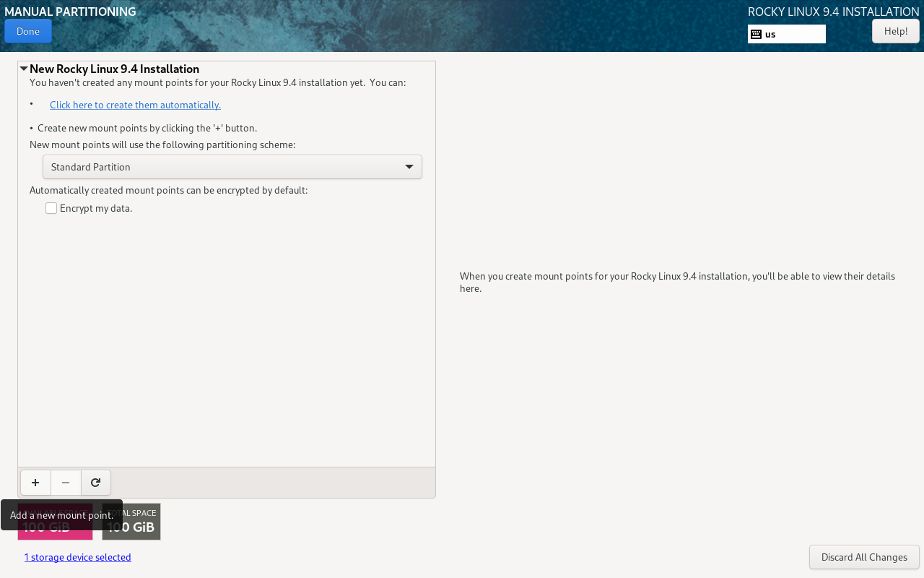Click the 'Encrypt my data.' label text
924x578 pixels.
click(x=96, y=208)
